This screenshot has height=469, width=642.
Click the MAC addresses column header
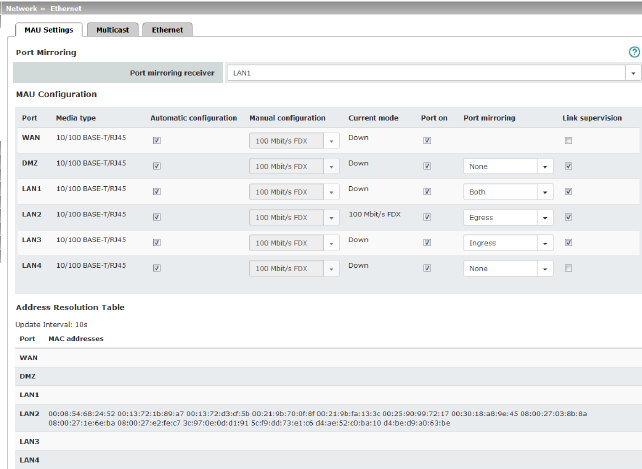[76, 339]
